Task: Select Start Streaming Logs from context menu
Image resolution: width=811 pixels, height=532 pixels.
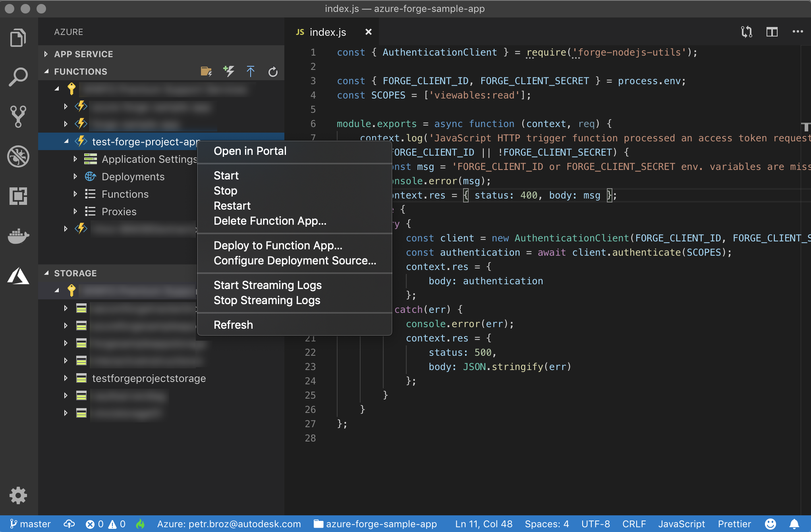Action: tap(267, 285)
